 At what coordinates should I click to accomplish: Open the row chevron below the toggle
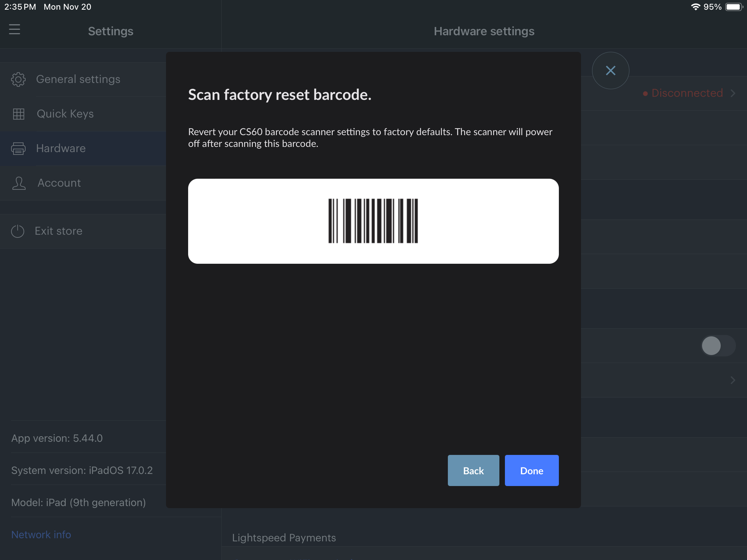coord(733,380)
